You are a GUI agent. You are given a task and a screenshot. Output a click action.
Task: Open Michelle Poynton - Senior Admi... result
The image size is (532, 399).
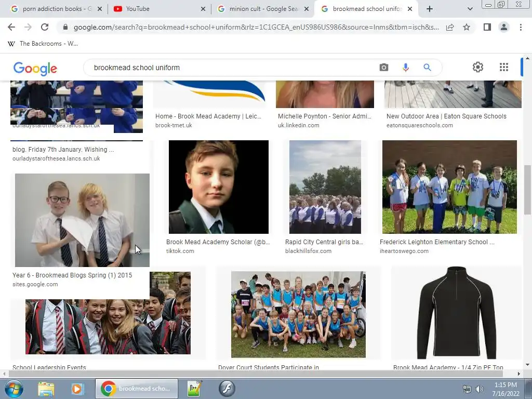(325, 116)
